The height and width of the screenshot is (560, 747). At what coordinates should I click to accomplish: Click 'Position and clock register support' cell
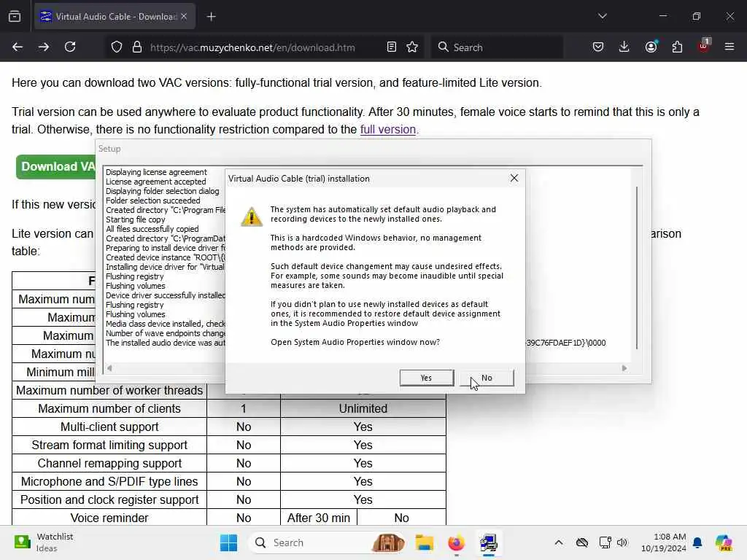pos(109,499)
